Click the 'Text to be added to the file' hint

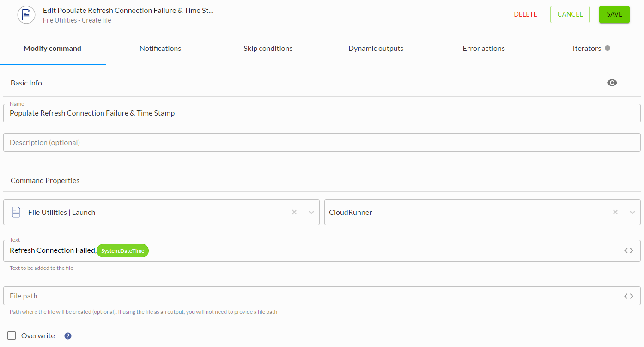[42, 268]
